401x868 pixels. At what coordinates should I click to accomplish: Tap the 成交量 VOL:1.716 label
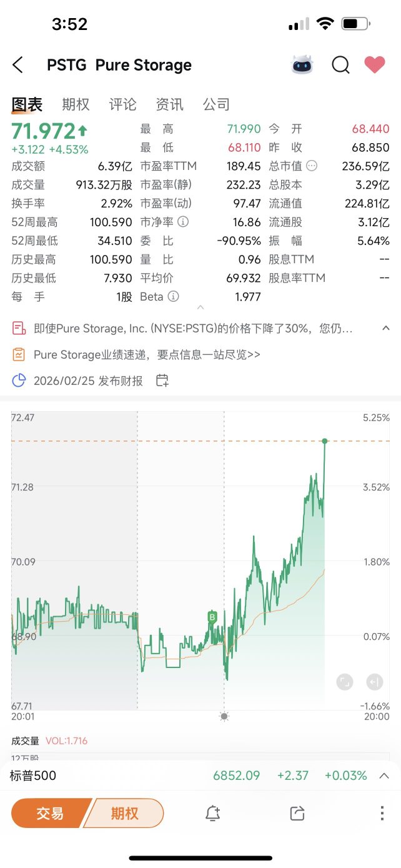click(x=49, y=741)
